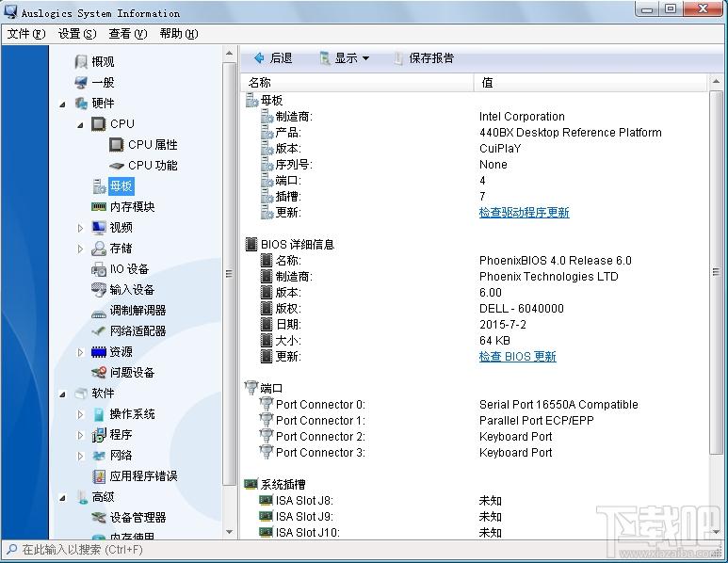
Task: Click the 名称 column header
Action: coord(357,83)
